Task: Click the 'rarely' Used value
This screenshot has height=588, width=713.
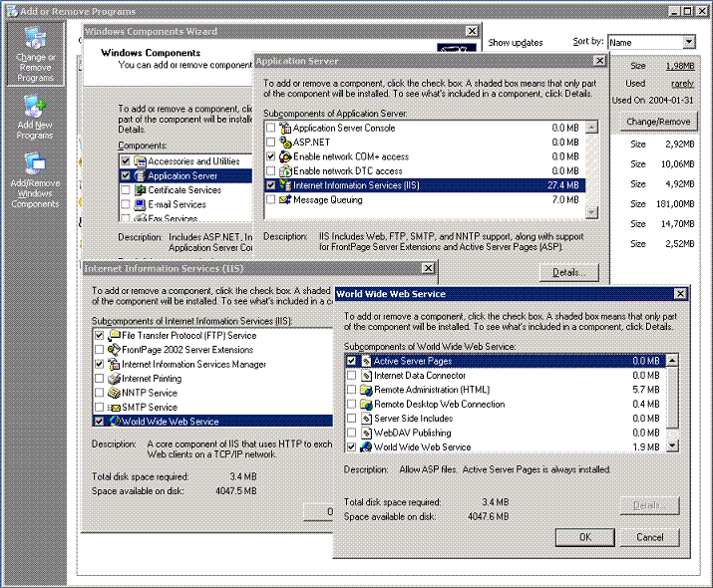Action: [682, 84]
